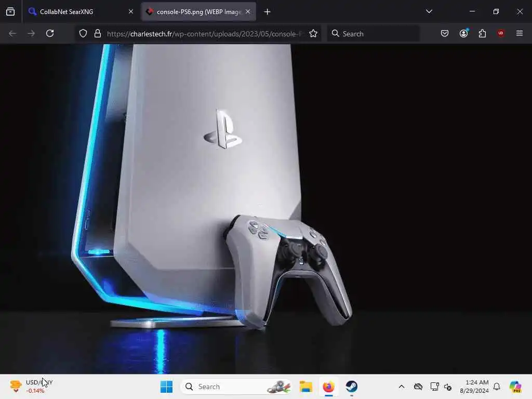Click the PS6 console image
This screenshot has width=532, height=399.
point(266,209)
